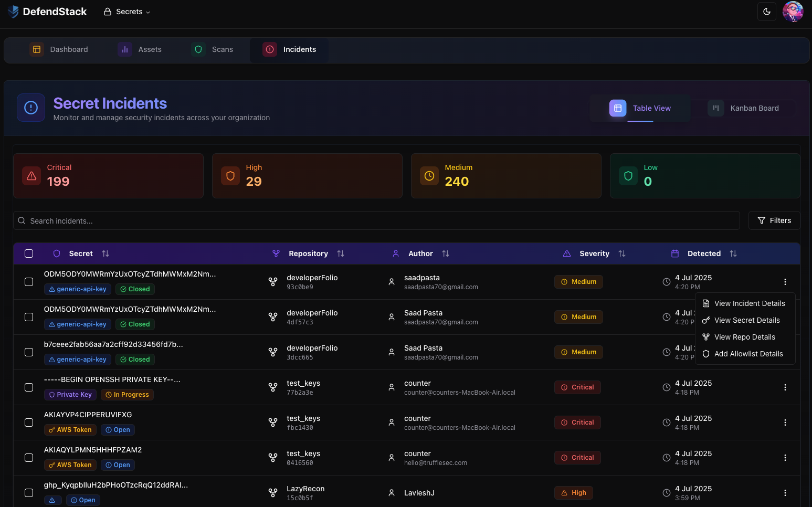
Task: Click the Incidents alert icon
Action: click(x=269, y=49)
